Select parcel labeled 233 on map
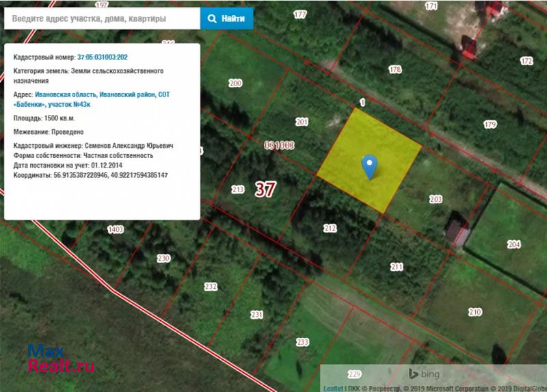Viewport: 547px width, 392px height. click(302, 341)
